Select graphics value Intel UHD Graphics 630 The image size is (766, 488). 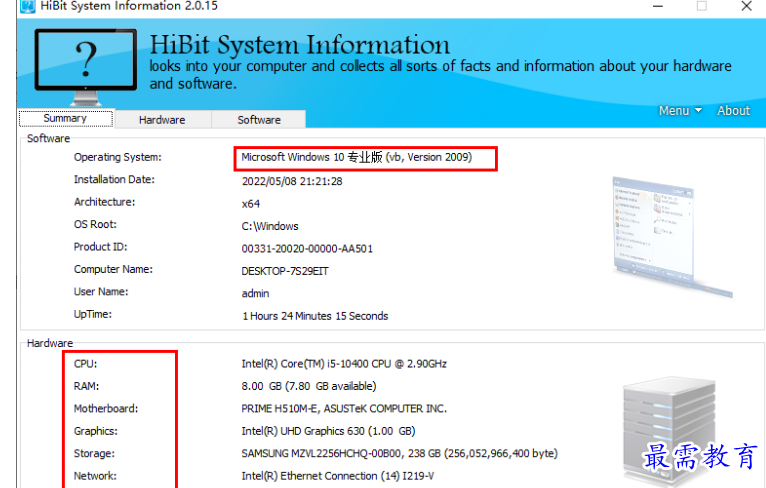point(328,431)
